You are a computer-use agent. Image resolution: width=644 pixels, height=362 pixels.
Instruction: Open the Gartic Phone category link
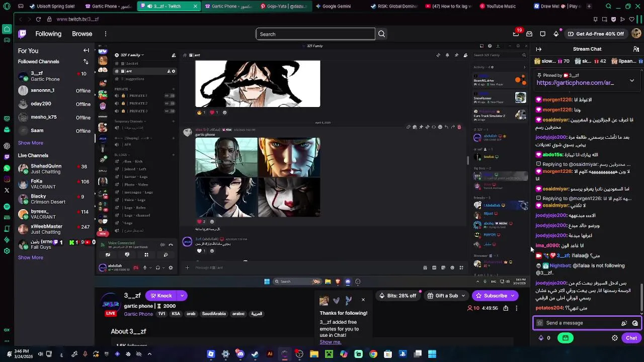coord(138,314)
